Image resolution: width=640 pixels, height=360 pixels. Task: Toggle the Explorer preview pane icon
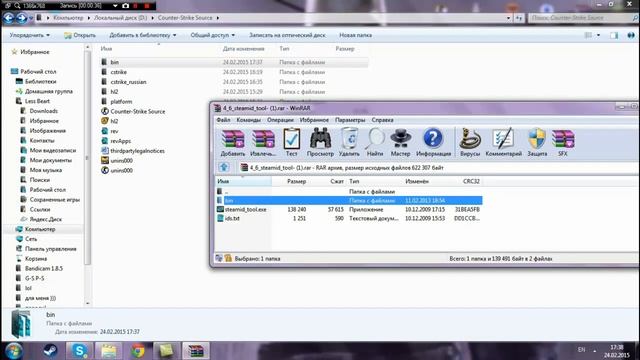[x=614, y=36]
